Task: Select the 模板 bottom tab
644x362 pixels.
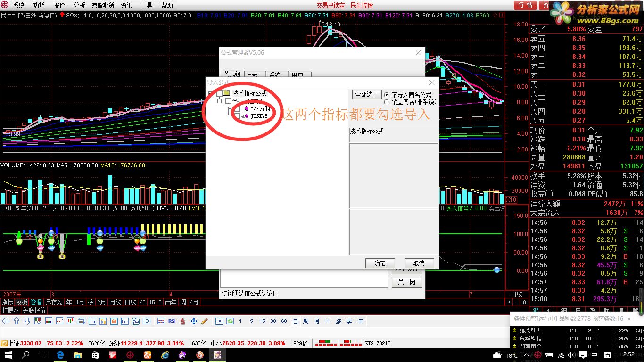Action: (x=22, y=302)
